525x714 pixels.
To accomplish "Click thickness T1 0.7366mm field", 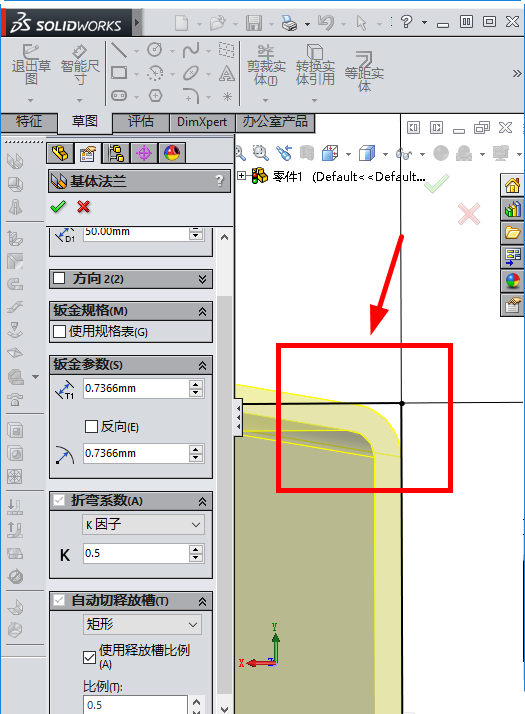I will pyautogui.click(x=135, y=388).
